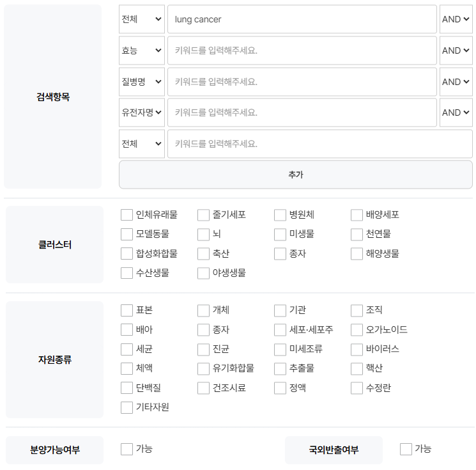Check the 정액 resource type checkbox
Viewport: 476px width, 470px height.
pyautogui.click(x=280, y=388)
